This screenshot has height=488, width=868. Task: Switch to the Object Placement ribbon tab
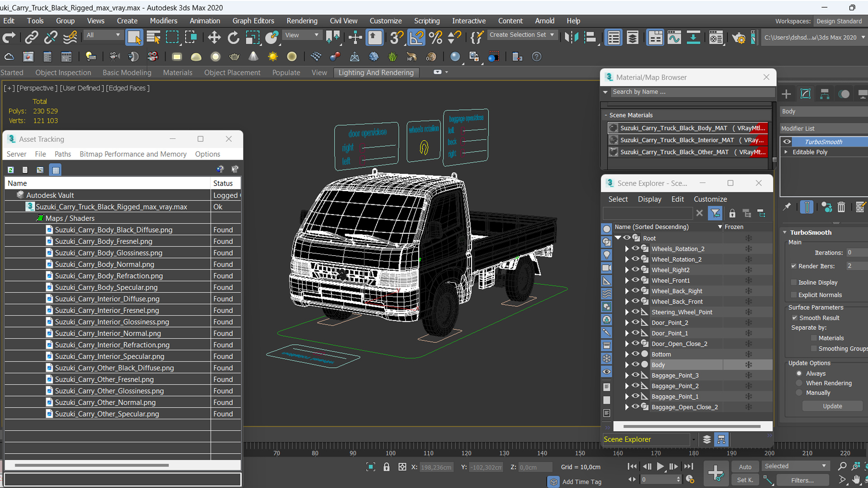tap(232, 72)
